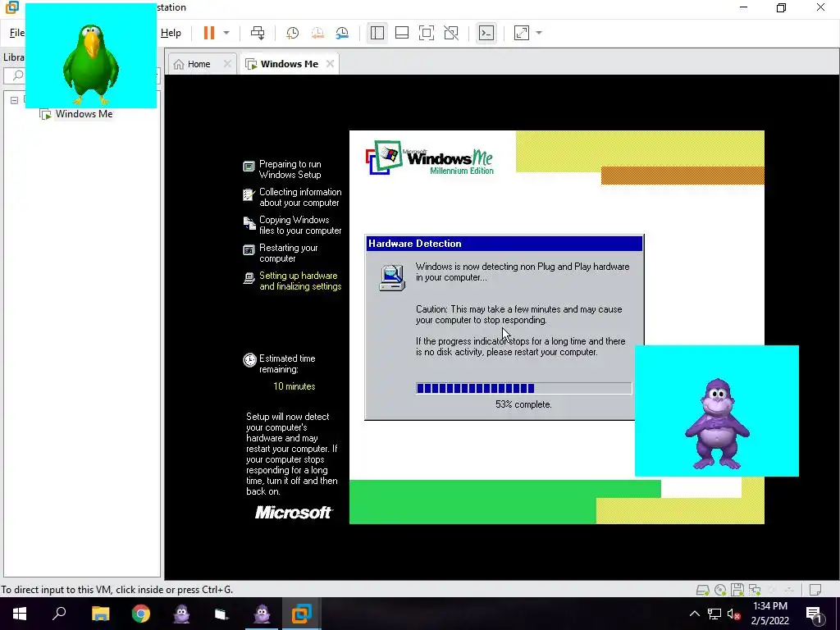
Task: Show hidden system tray icons
Action: [x=694, y=614]
